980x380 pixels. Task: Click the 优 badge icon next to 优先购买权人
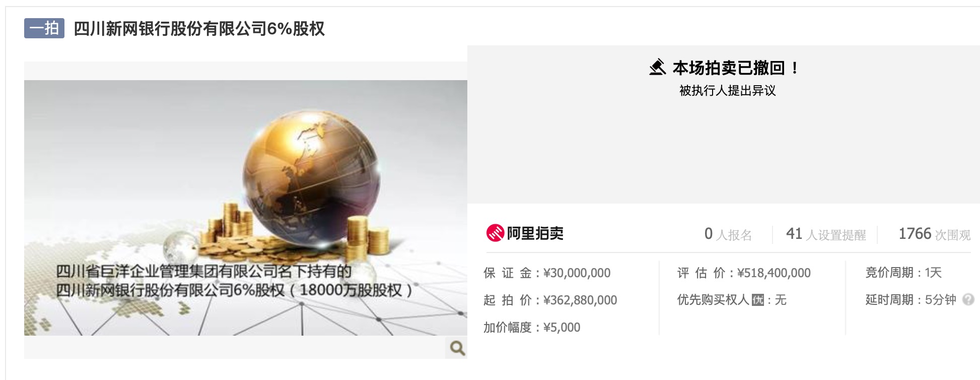(x=758, y=300)
